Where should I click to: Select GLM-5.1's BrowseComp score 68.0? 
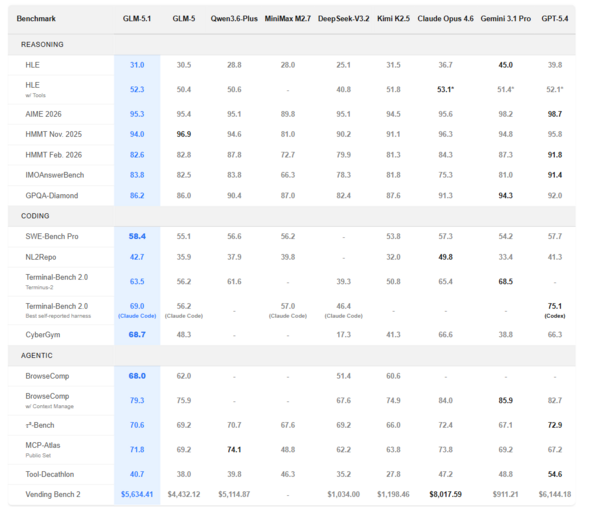click(137, 376)
